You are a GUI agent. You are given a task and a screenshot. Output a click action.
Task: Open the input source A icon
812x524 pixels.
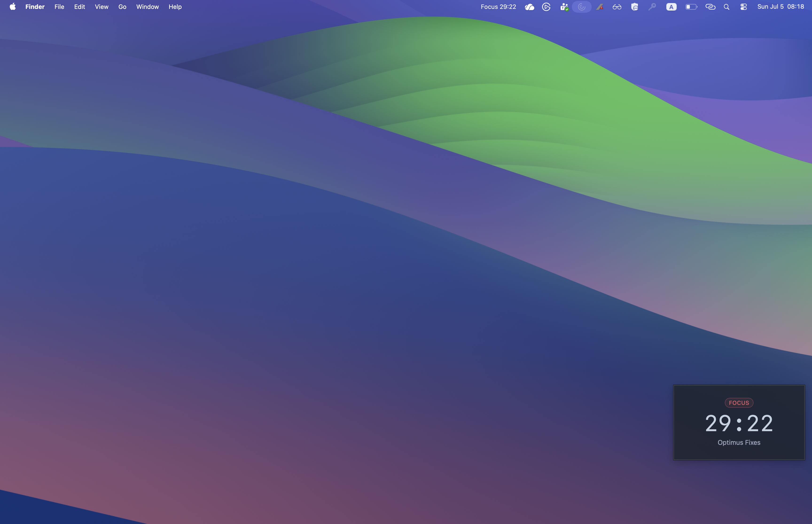pos(671,7)
